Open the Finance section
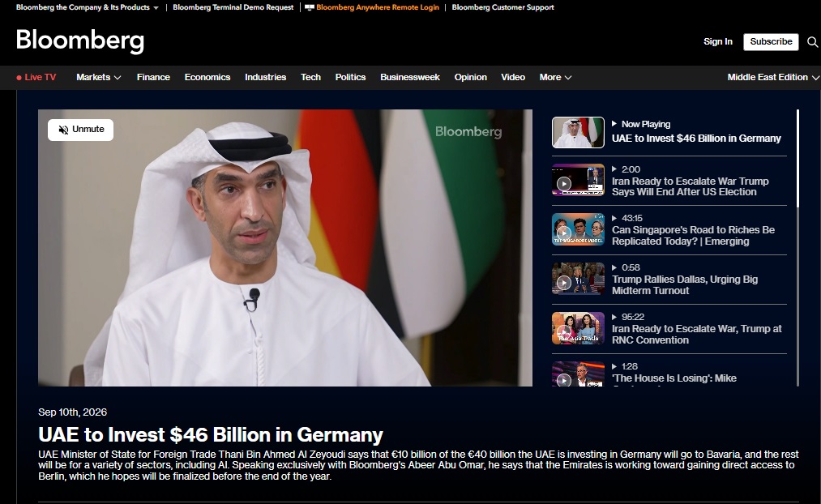 pyautogui.click(x=153, y=77)
